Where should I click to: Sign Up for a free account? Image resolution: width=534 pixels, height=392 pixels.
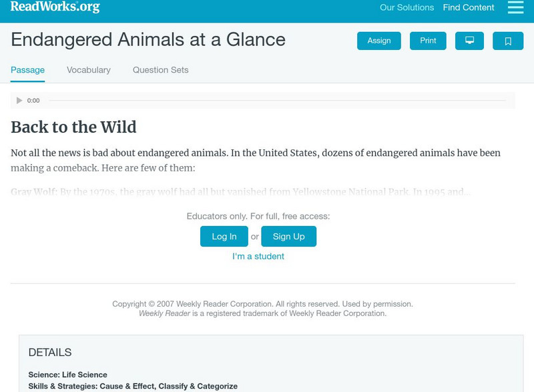tap(290, 235)
